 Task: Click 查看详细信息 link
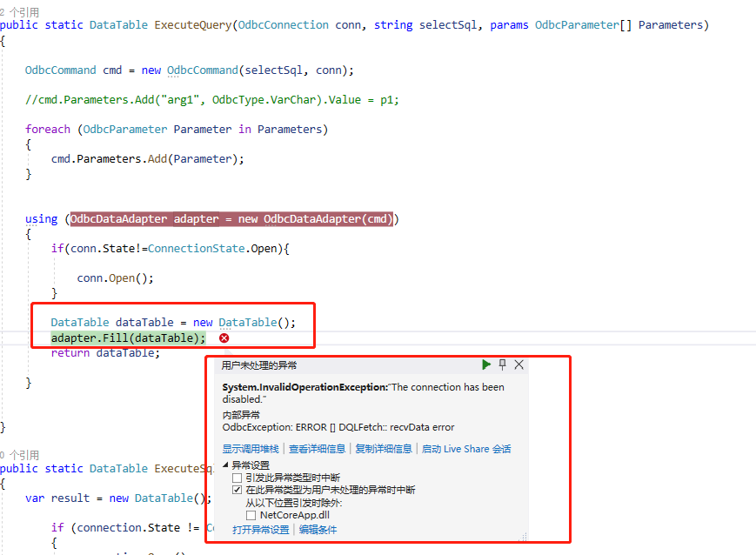click(x=317, y=449)
